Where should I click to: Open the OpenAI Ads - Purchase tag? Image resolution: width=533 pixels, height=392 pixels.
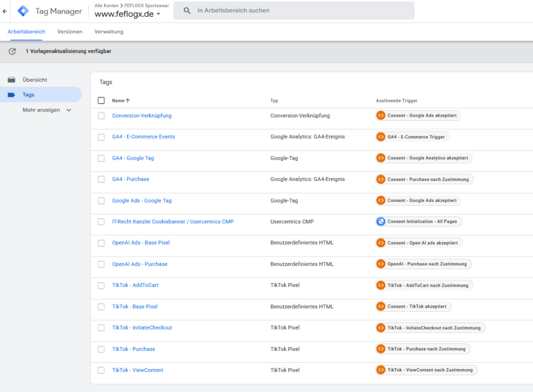pos(139,264)
